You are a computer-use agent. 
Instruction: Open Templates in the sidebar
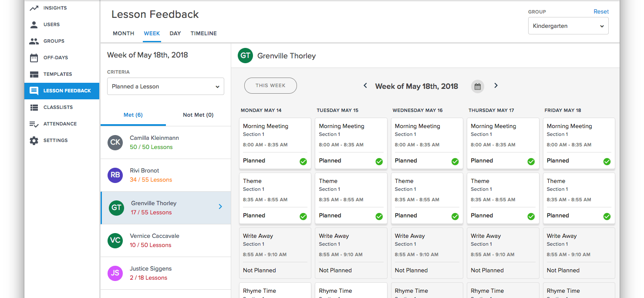point(62,74)
